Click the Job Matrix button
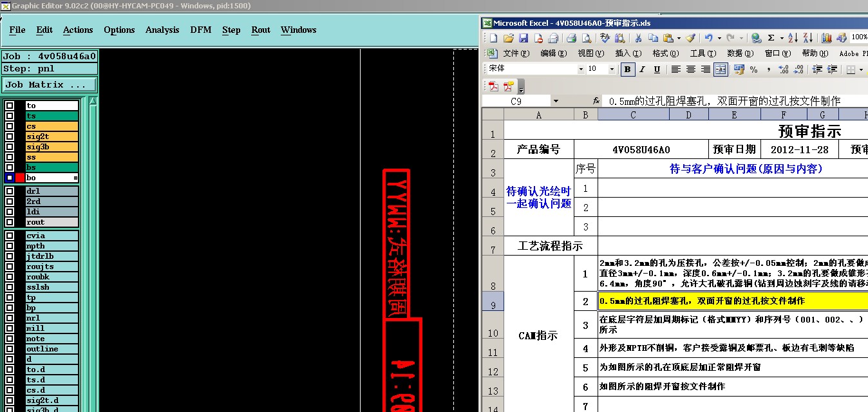The height and width of the screenshot is (412, 868). tap(50, 84)
